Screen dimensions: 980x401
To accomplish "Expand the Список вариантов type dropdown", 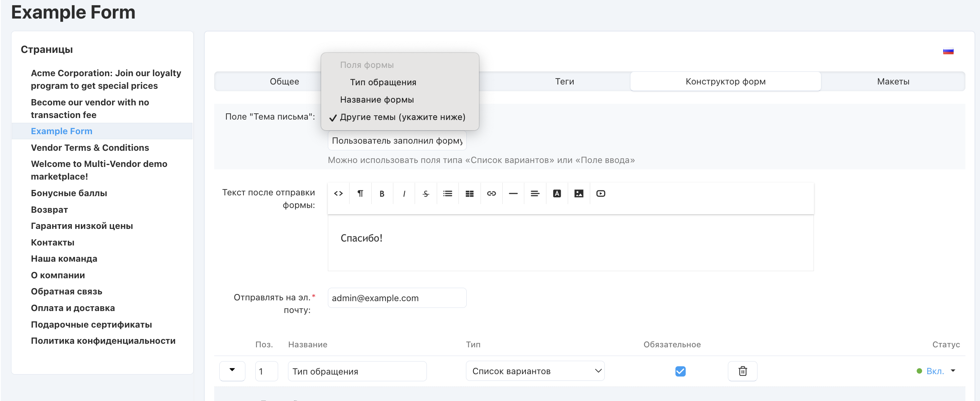I will tap(535, 371).
